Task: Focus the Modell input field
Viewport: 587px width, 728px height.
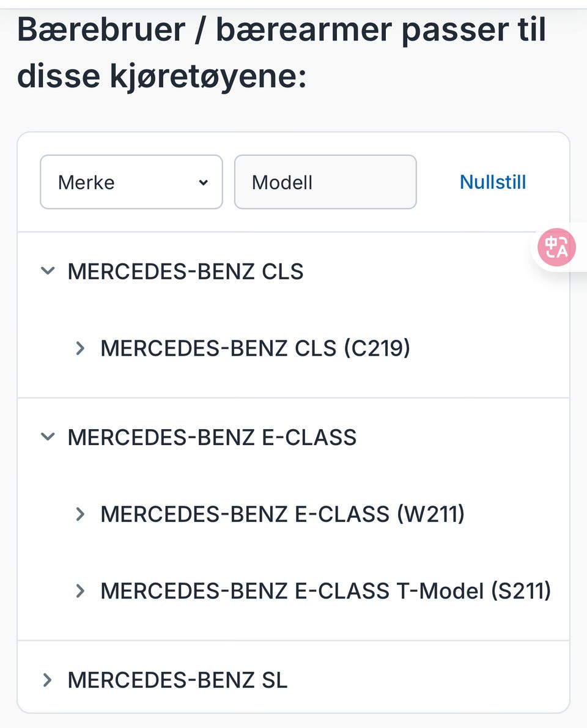Action: (x=325, y=182)
